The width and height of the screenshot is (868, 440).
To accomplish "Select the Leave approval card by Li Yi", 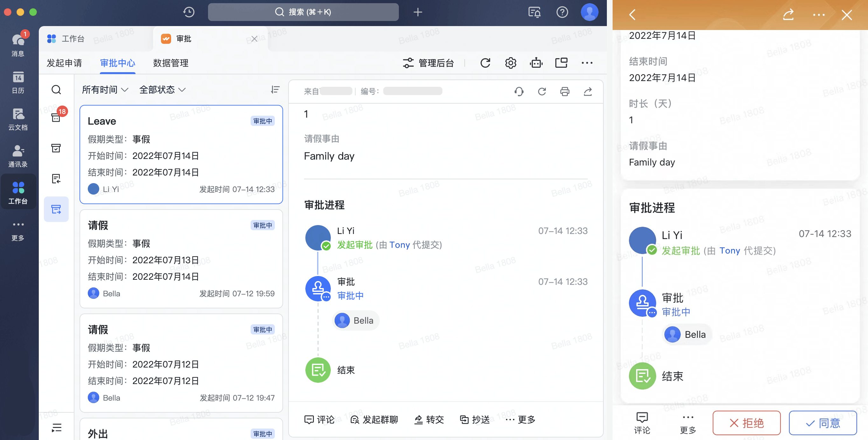I will pos(181,154).
